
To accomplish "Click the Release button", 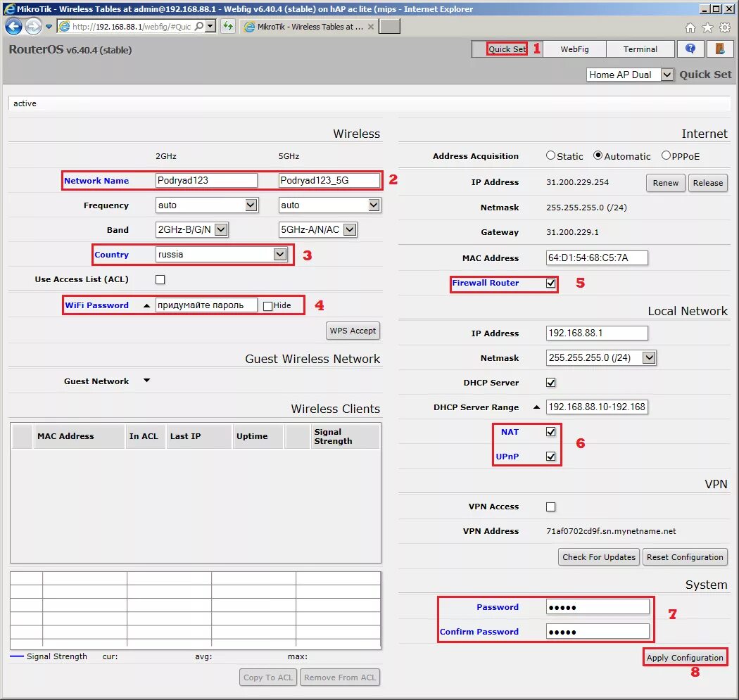I will click(x=707, y=183).
